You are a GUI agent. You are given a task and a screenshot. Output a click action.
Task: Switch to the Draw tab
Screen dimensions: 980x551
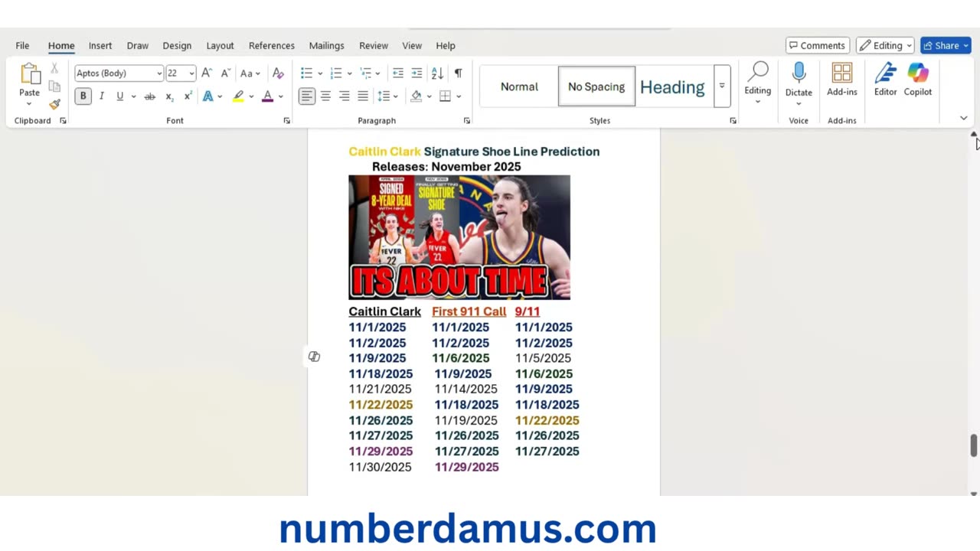tap(138, 46)
